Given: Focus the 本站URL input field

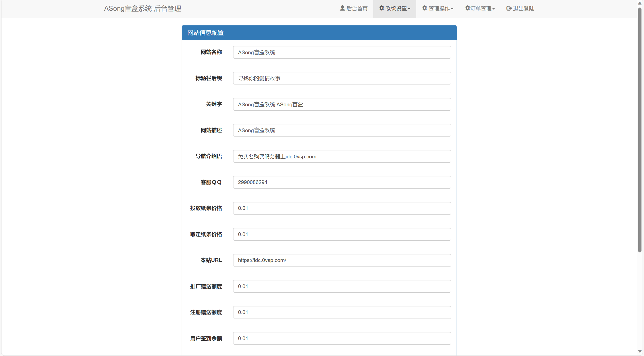Looking at the screenshot, I should click(x=342, y=260).
